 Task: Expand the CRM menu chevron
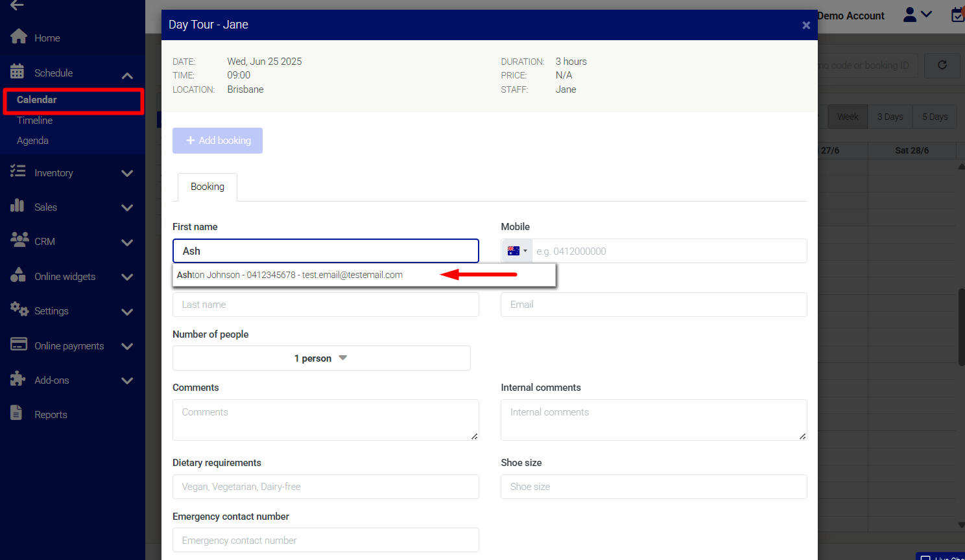point(127,242)
